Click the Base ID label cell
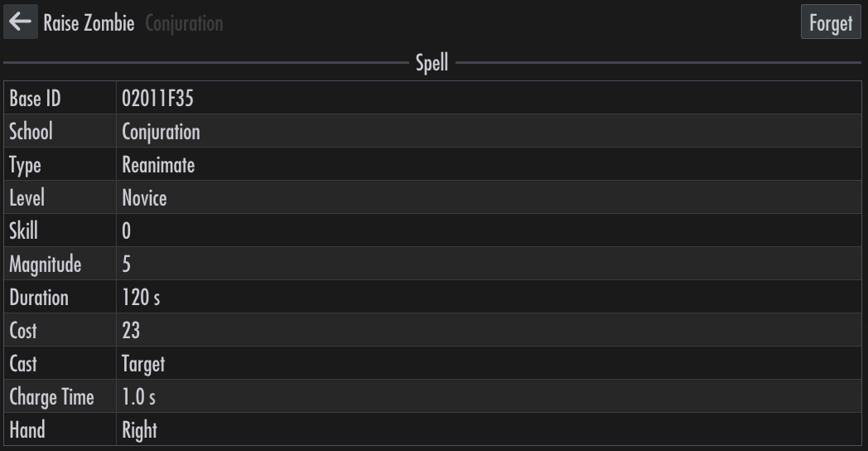This screenshot has width=868, height=451. 60,98
